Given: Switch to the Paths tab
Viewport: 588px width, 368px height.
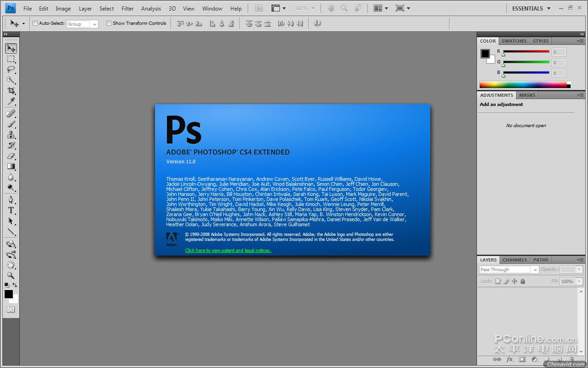Looking at the screenshot, I should [541, 260].
